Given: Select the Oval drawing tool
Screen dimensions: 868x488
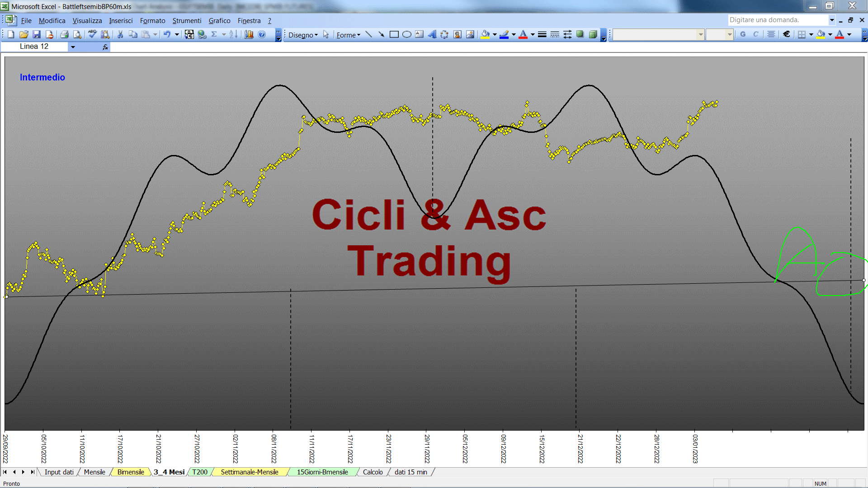Looking at the screenshot, I should 406,35.
